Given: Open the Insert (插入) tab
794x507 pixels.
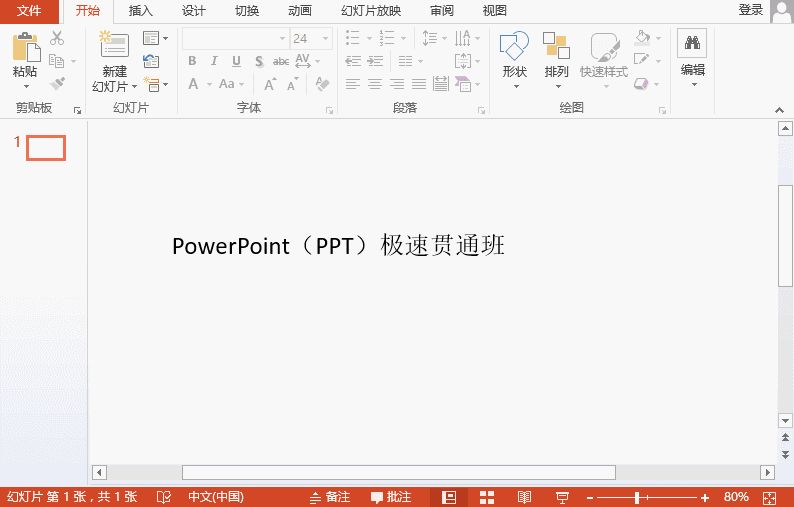Looking at the screenshot, I should pos(141,11).
